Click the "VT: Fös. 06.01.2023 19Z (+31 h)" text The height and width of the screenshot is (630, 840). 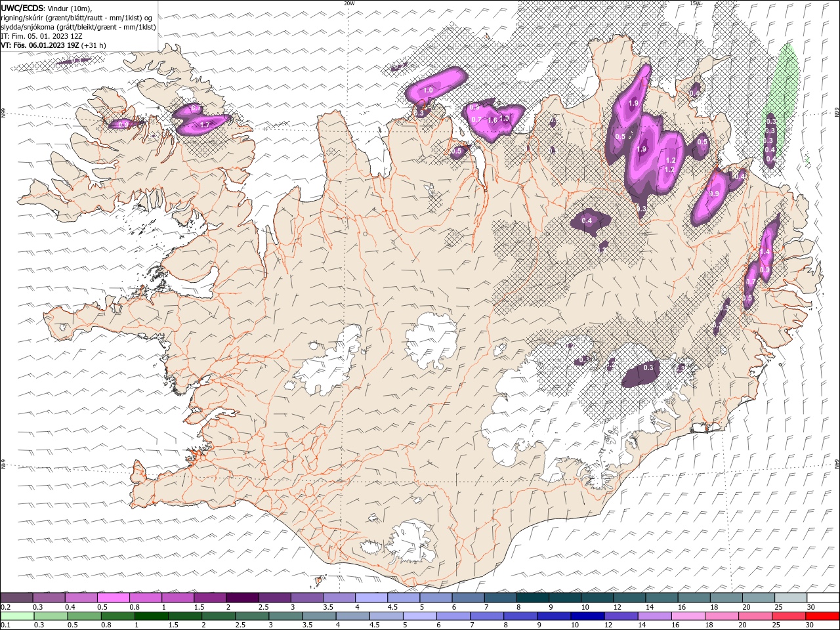[53, 45]
